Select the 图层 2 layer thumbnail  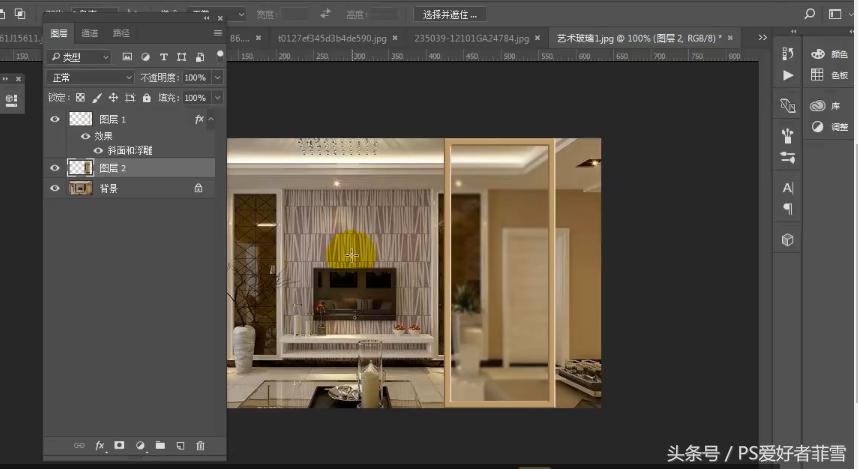(80, 168)
